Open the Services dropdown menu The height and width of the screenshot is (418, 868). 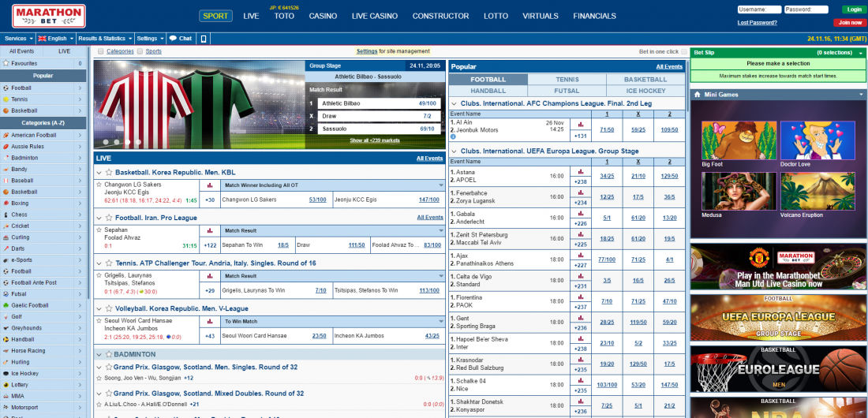(17, 39)
